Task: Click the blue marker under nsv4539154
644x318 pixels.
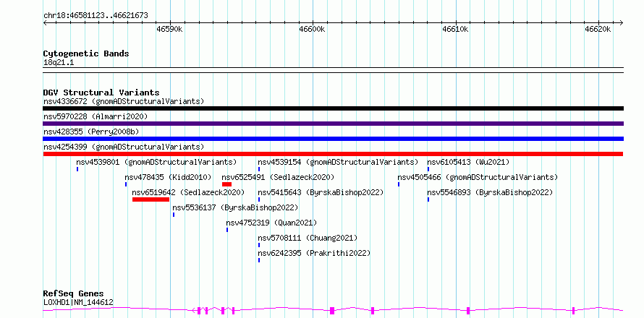Action: click(259, 169)
